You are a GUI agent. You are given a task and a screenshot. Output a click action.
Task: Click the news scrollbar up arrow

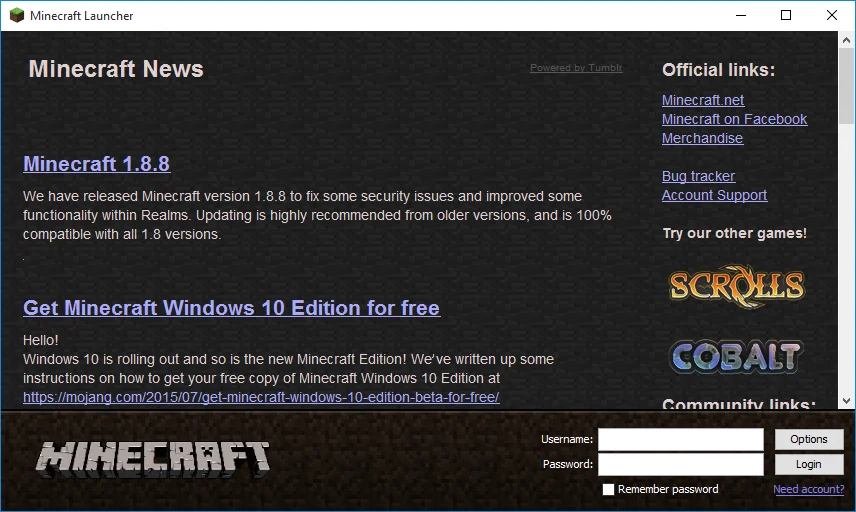[x=846, y=40]
